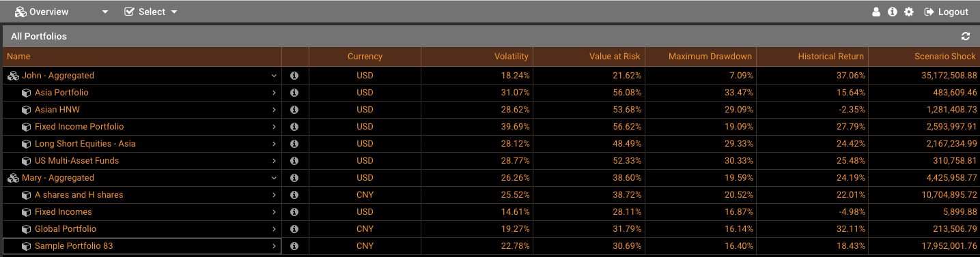The image size is (980, 257).
Task: Click the refresh icon in All Portfolios header
Action: point(965,36)
